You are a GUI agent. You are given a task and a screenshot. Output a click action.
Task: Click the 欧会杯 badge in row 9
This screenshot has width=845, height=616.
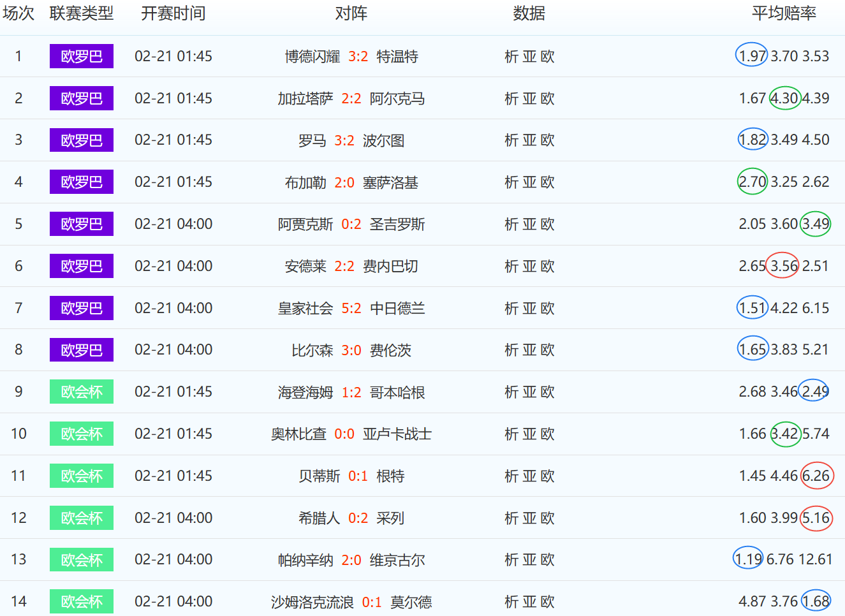tap(82, 392)
